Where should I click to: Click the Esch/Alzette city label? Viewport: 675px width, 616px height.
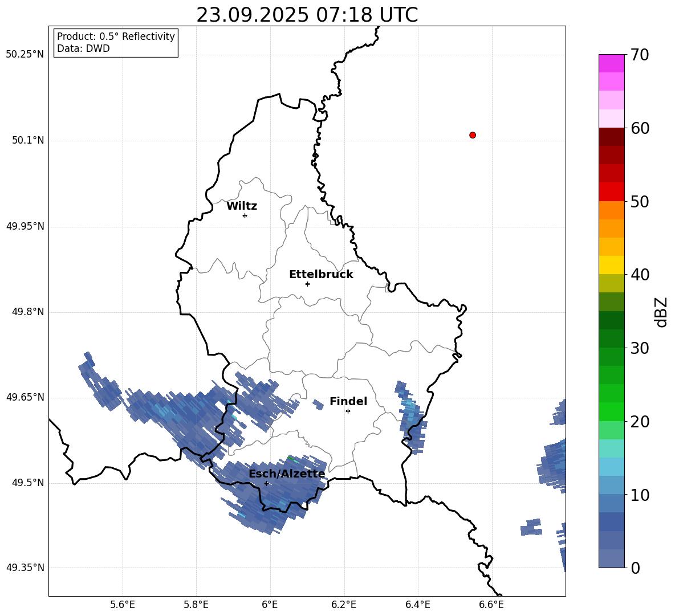287,474
